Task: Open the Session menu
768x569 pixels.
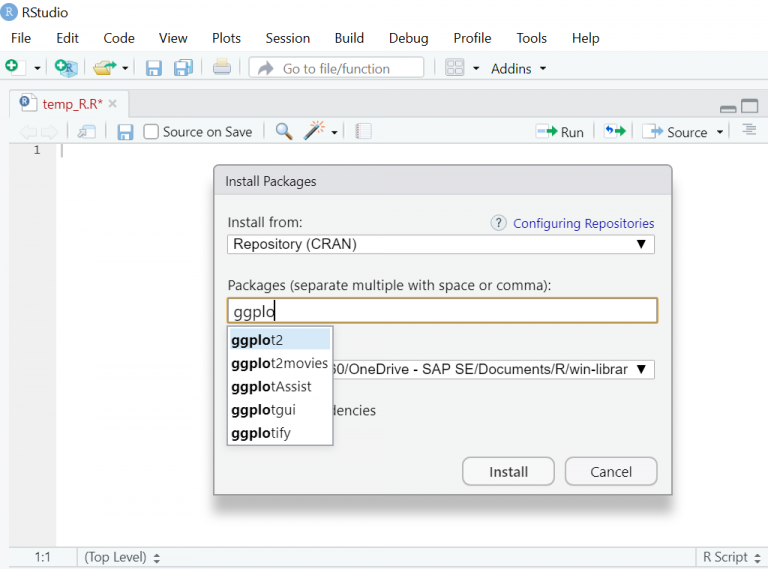Action: coord(287,38)
